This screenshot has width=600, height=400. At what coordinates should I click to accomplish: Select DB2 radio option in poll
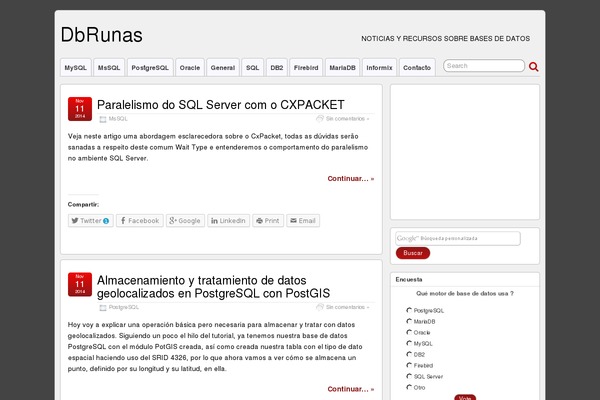409,354
